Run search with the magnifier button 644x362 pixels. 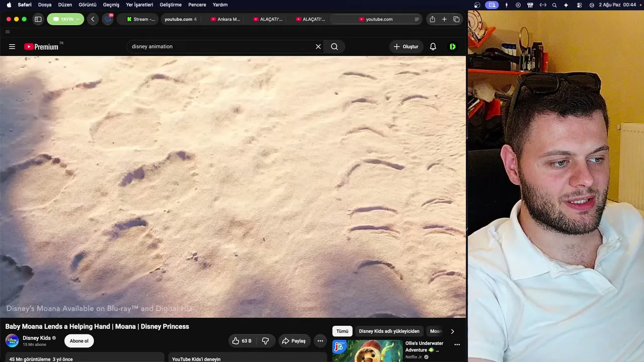coord(335,47)
